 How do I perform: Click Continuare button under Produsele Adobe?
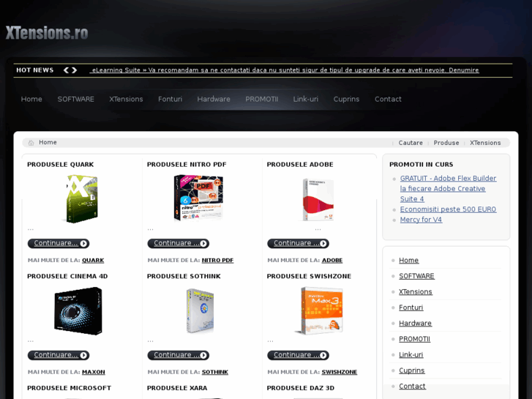pyautogui.click(x=298, y=244)
